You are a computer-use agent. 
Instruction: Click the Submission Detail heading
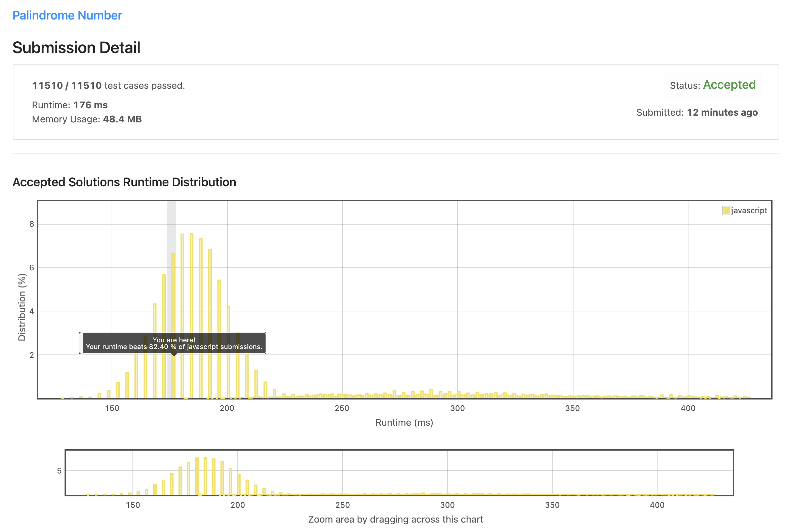76,47
